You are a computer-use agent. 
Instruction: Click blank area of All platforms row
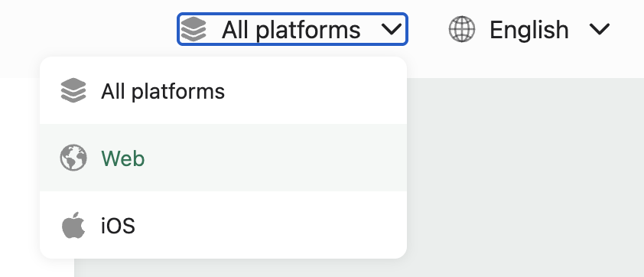pos(316,90)
